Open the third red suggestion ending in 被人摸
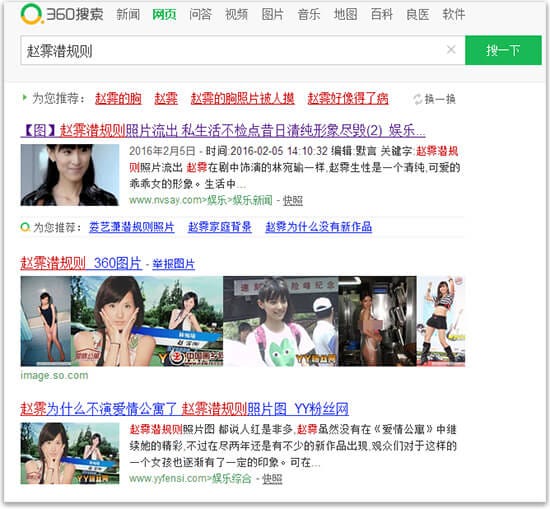Screen dimensions: 550x509 242,99
